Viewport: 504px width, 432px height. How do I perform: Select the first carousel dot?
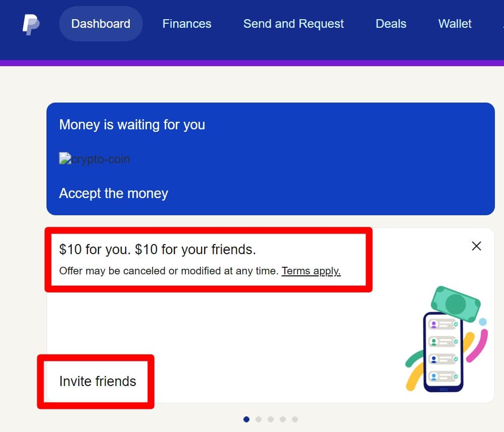(246, 419)
